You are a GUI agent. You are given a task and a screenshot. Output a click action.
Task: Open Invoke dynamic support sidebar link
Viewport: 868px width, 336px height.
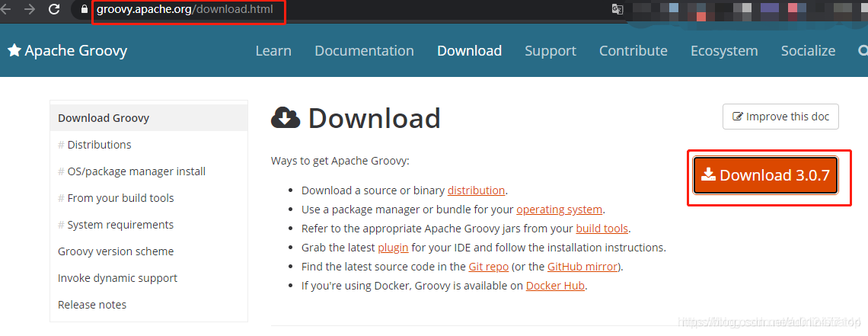point(117,278)
